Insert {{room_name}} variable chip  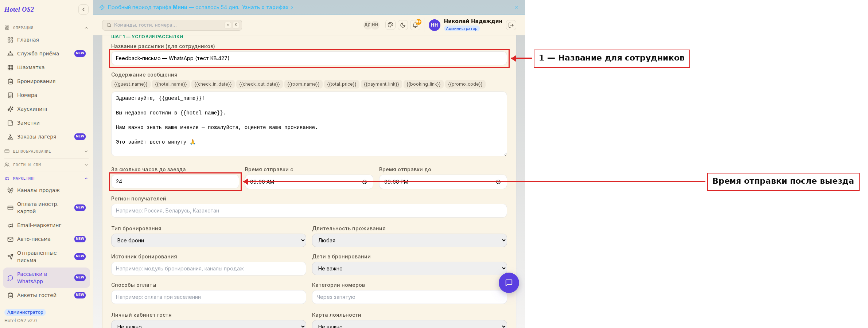point(303,84)
